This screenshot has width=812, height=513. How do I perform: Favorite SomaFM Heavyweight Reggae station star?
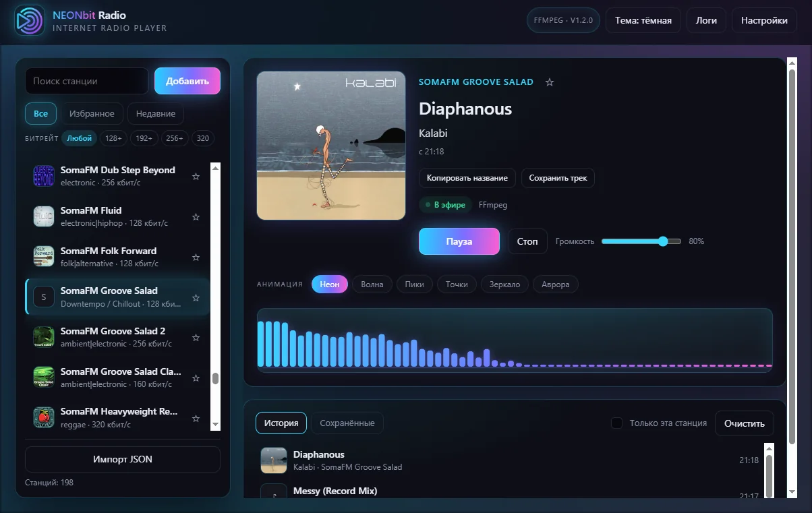(x=196, y=418)
